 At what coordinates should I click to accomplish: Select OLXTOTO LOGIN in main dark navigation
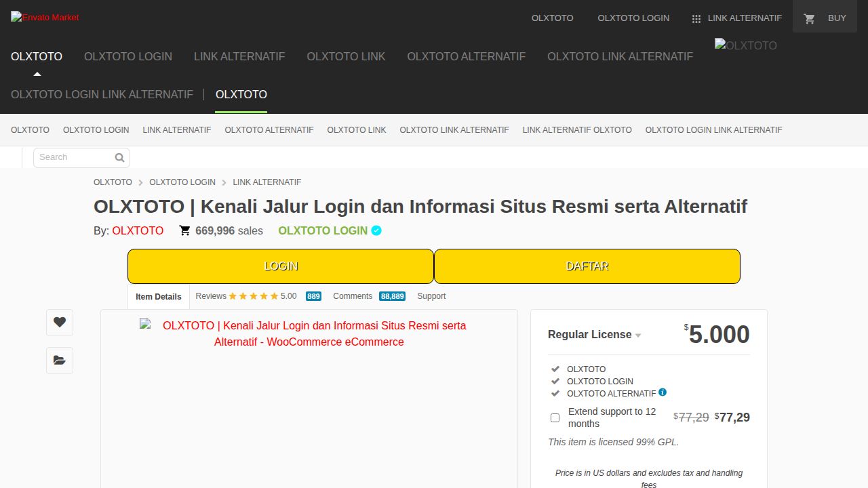[x=128, y=56]
